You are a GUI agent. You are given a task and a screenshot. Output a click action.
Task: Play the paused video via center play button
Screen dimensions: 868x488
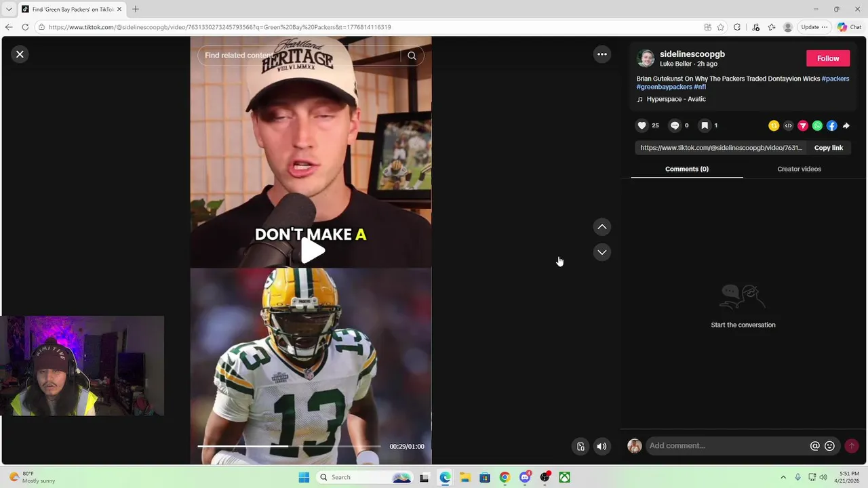click(311, 251)
